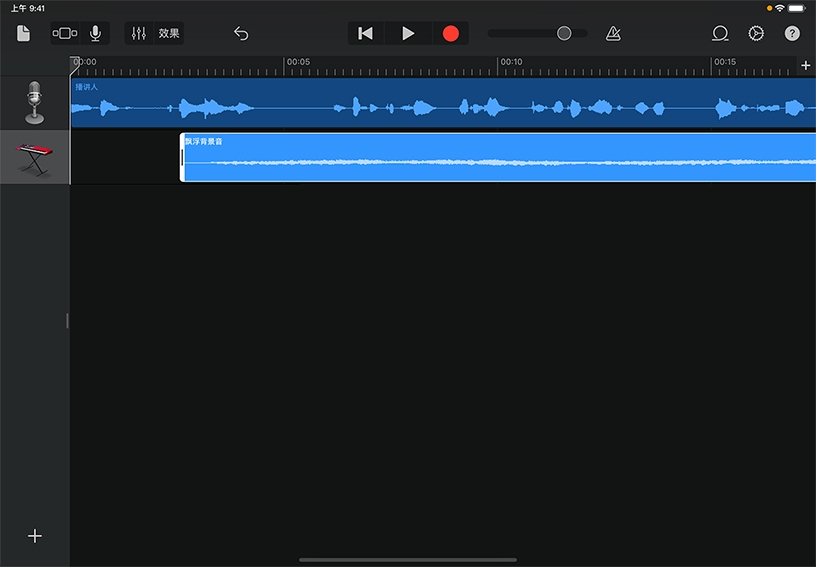This screenshot has height=567, width=816.
Task: Add a new track with plus button
Action: coord(35,536)
